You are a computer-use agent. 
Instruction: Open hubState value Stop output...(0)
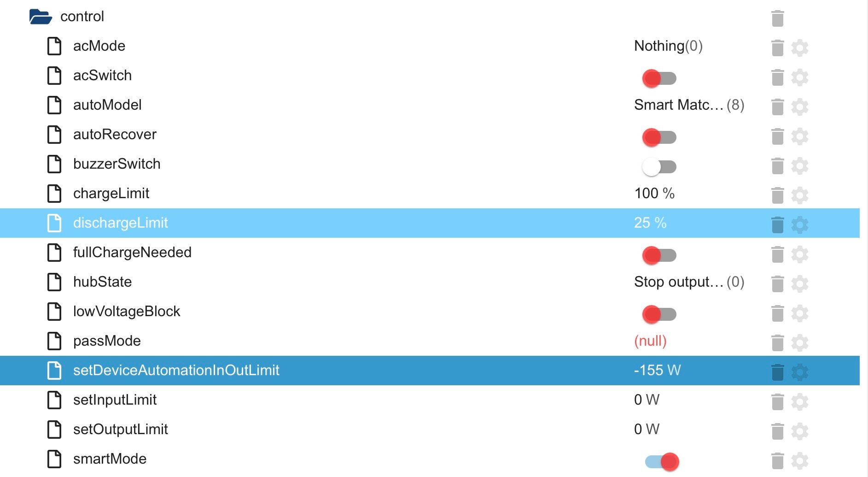pos(688,282)
